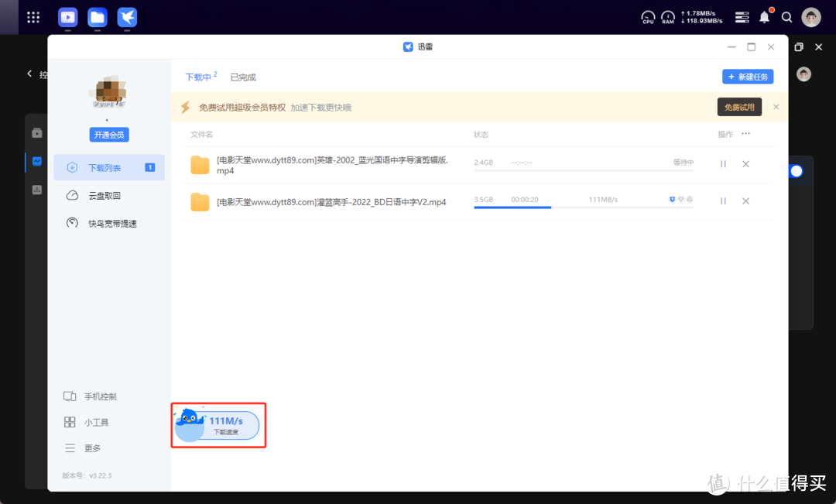Viewport: 836px width, 504px height.
Task: Click the 新建任务 button
Action: (748, 77)
